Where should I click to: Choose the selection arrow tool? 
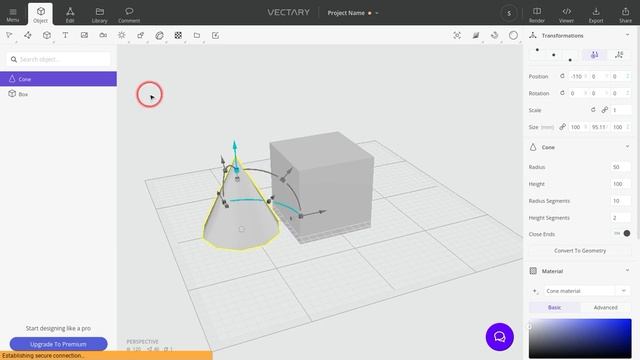(x=9, y=36)
